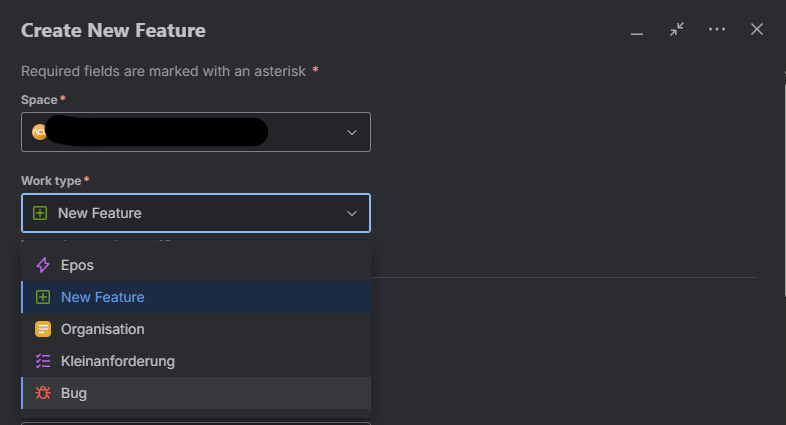Open the more actions ellipsis menu
This screenshot has height=425, width=786.
[717, 30]
